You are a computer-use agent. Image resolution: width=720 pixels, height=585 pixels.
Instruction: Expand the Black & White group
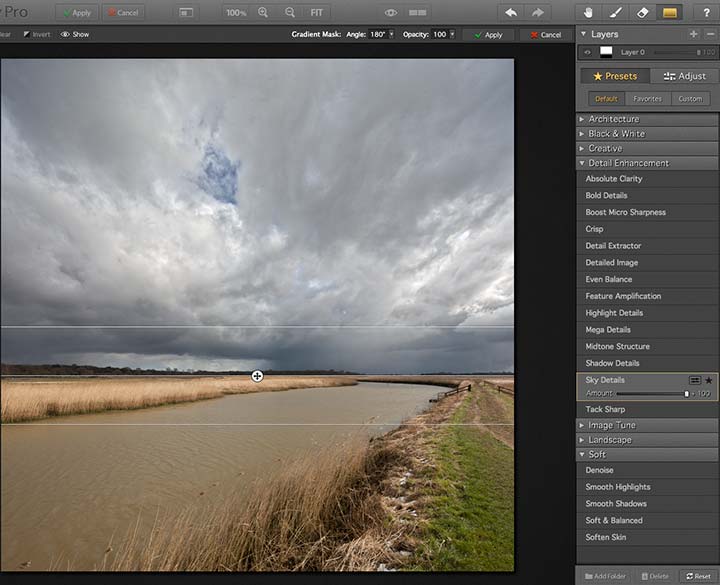click(647, 134)
